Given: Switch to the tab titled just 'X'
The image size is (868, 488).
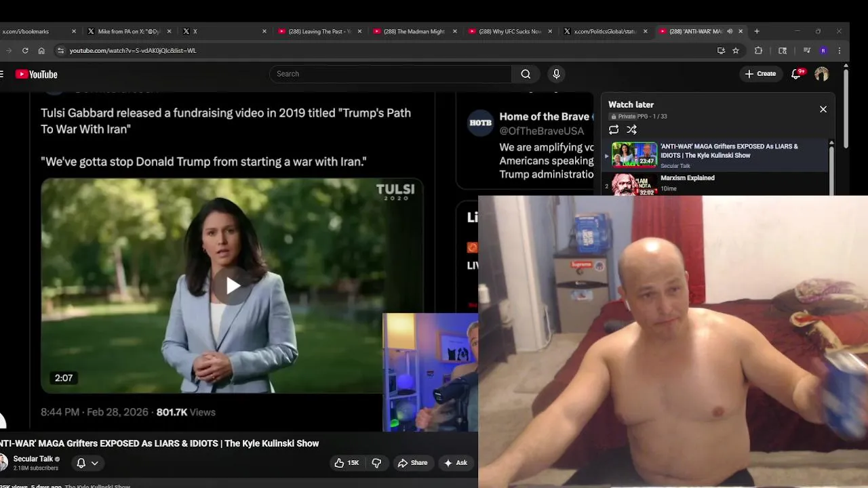Looking at the screenshot, I should (224, 31).
